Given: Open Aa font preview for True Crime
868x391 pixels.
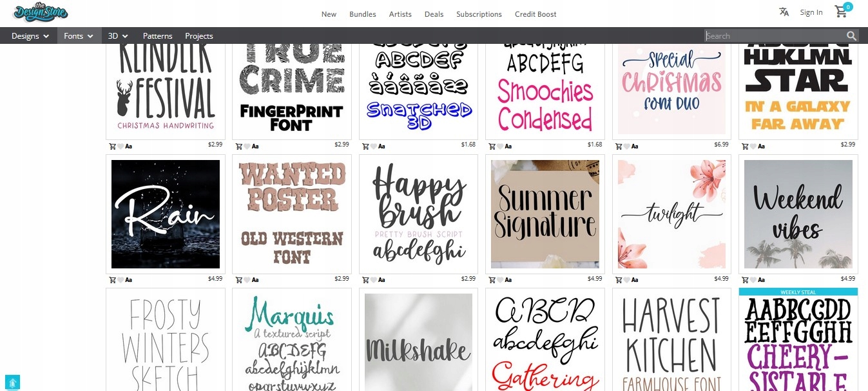Looking at the screenshot, I should tap(255, 146).
